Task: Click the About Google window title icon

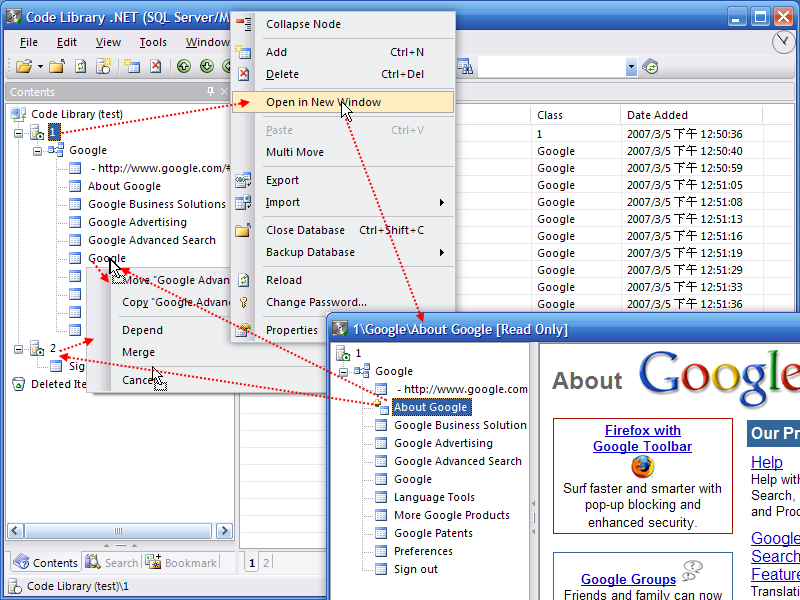Action: (340, 329)
